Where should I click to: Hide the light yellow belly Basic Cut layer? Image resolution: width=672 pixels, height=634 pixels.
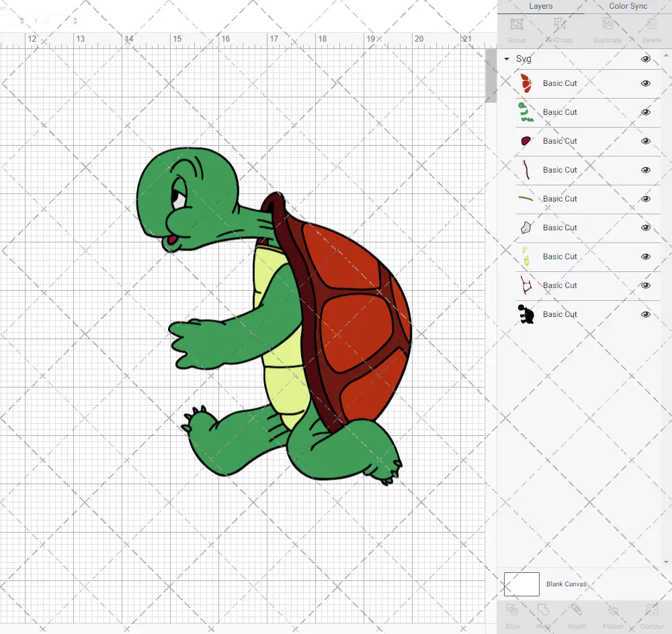(x=645, y=257)
